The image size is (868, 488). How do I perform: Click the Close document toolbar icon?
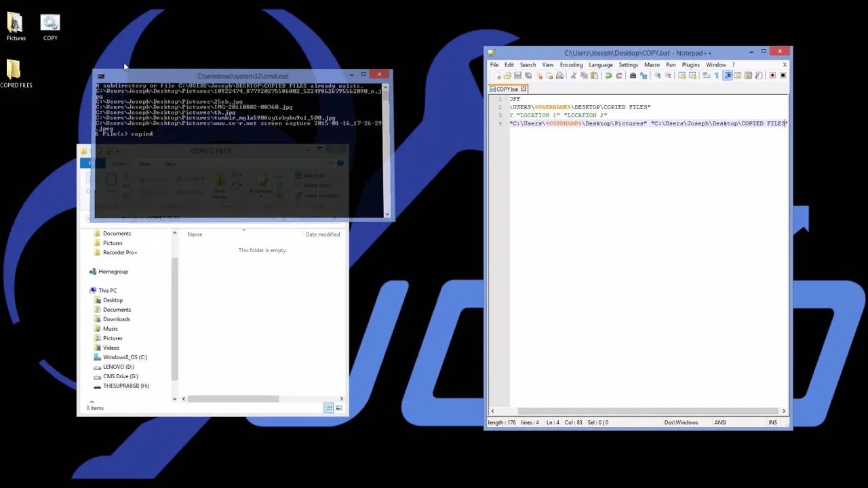[x=539, y=75]
